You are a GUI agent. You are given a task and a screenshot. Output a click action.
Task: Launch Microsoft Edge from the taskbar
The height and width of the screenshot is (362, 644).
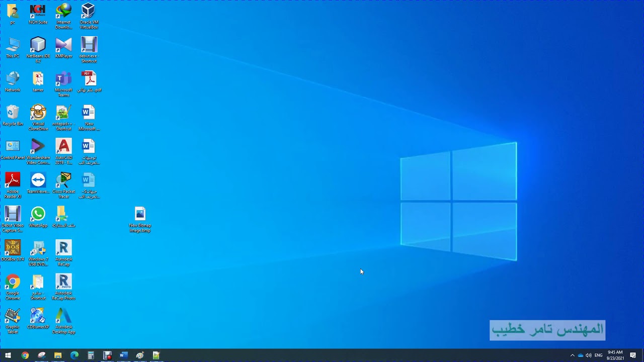[74, 355]
